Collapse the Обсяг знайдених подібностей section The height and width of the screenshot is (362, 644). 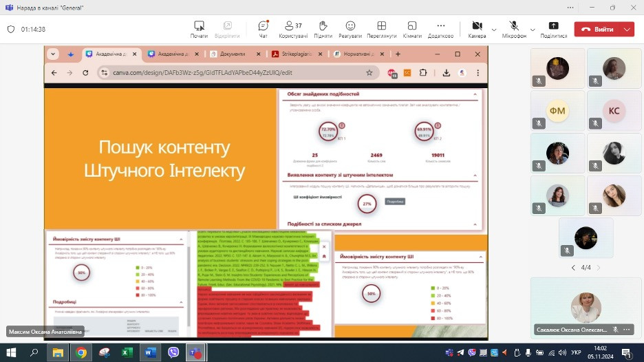(x=475, y=94)
